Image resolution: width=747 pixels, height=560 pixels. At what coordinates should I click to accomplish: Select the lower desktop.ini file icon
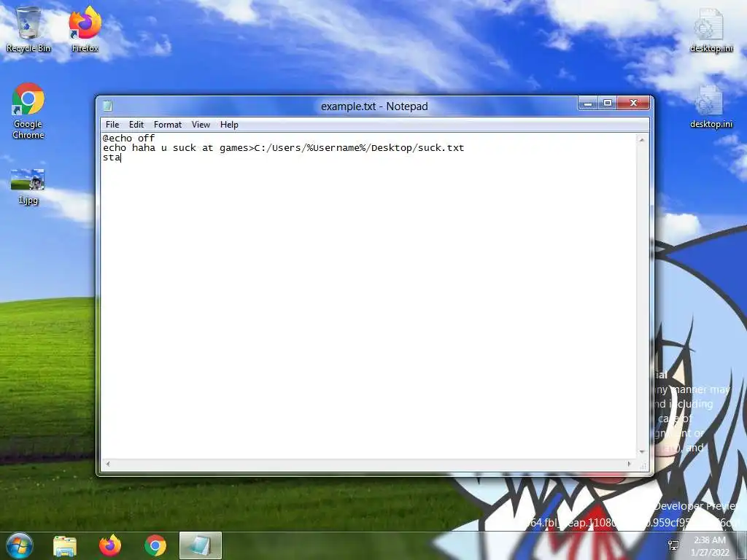pos(711,106)
